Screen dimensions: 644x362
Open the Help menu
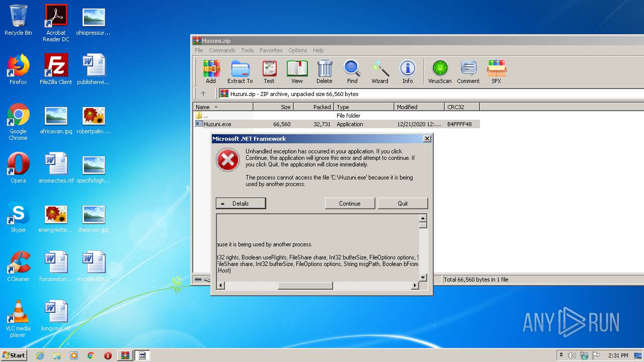coord(318,50)
